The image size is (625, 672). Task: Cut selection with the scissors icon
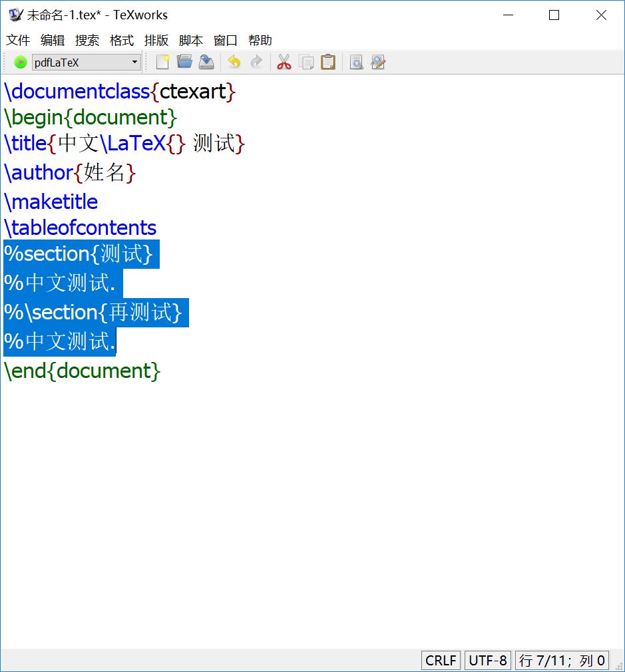pyautogui.click(x=284, y=63)
